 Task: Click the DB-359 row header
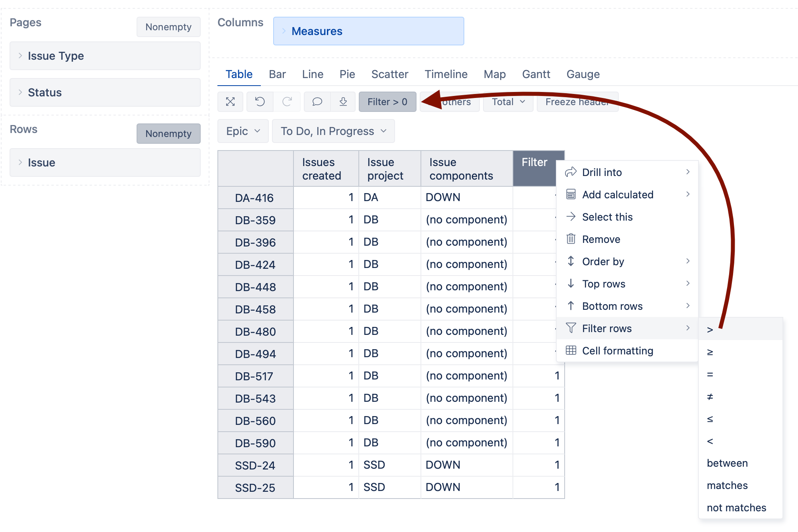pos(256,220)
